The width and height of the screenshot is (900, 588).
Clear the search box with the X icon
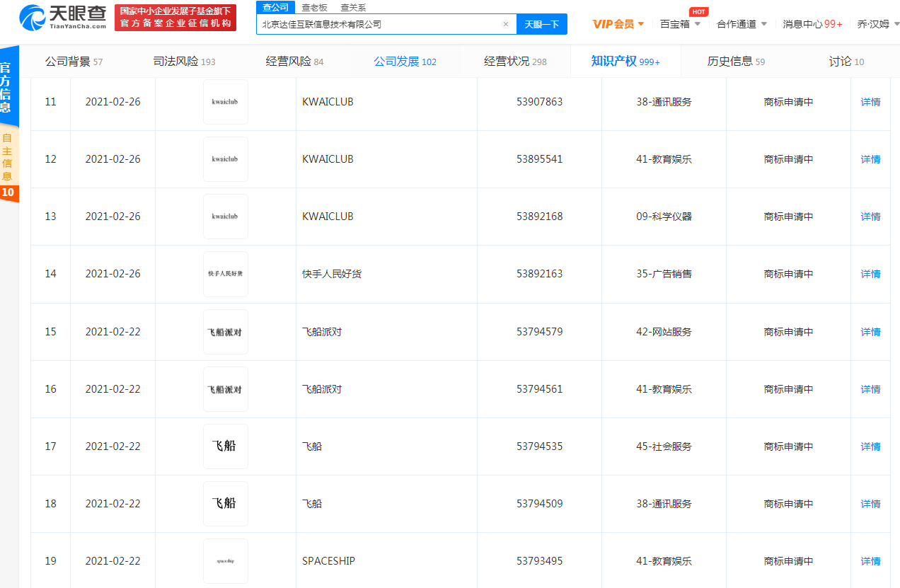[x=505, y=24]
